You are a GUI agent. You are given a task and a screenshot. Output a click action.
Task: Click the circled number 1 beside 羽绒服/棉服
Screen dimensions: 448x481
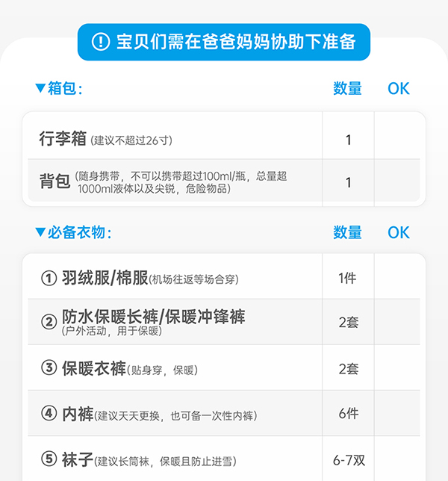click(x=49, y=278)
